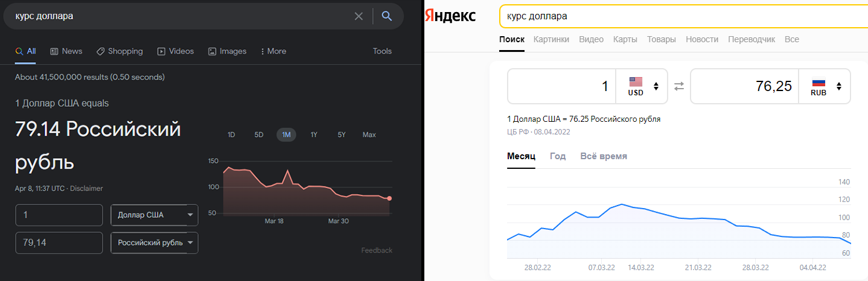The height and width of the screenshot is (281, 868).
Task: Open the Yandex Товары tab
Action: coord(662,39)
